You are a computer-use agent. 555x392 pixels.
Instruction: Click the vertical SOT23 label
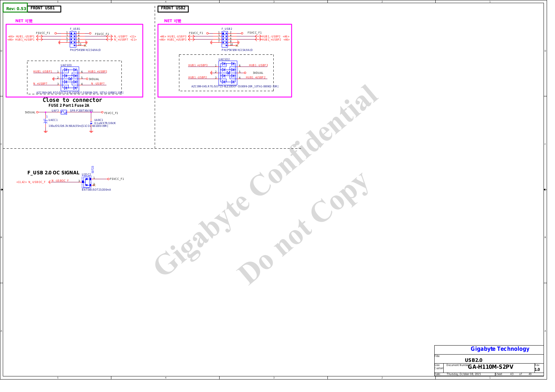pos(93,169)
